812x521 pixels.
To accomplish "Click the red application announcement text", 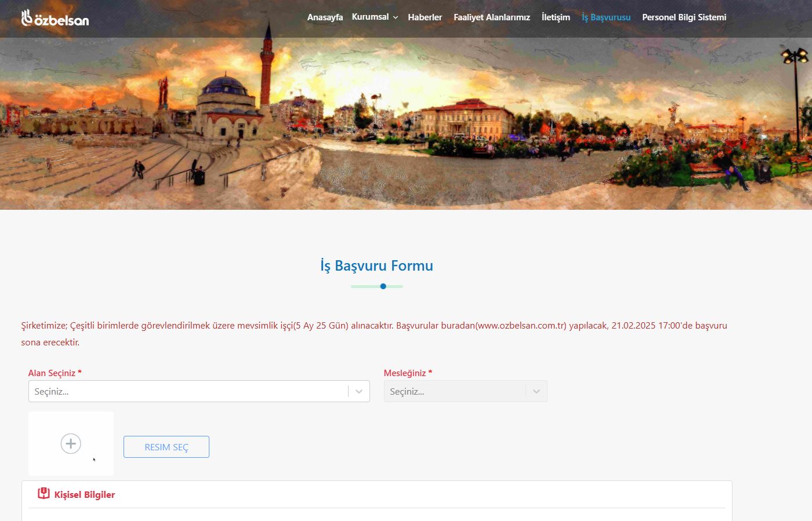I will pos(374,334).
